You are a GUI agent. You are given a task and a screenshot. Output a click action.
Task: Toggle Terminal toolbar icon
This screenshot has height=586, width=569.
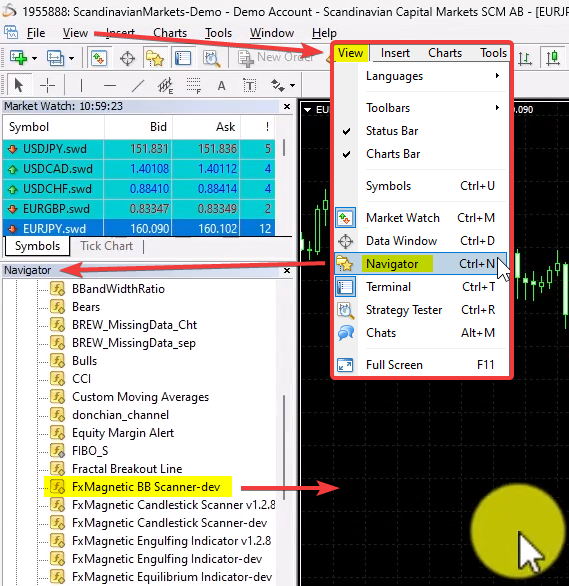coord(183,58)
